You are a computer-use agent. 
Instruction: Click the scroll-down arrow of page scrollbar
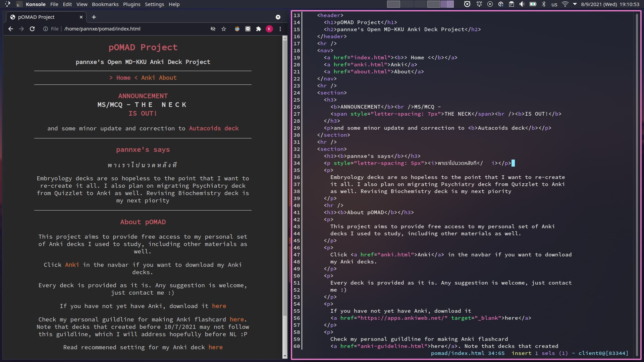[285, 356]
